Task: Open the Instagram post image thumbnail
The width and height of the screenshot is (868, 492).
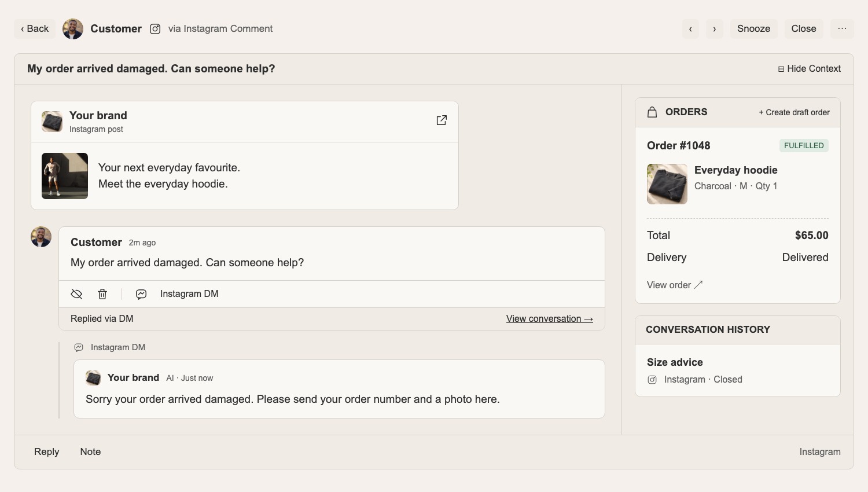Action: (65, 176)
